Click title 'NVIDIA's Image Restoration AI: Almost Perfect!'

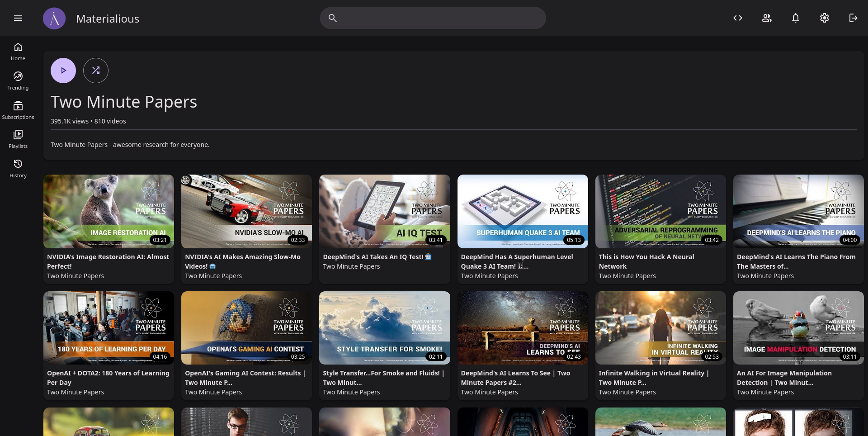[108, 261]
